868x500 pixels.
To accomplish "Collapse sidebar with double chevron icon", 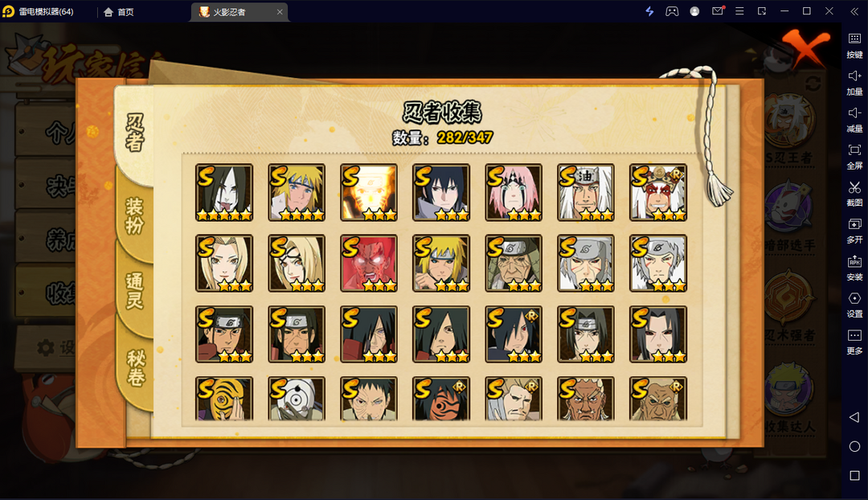I will point(854,11).
